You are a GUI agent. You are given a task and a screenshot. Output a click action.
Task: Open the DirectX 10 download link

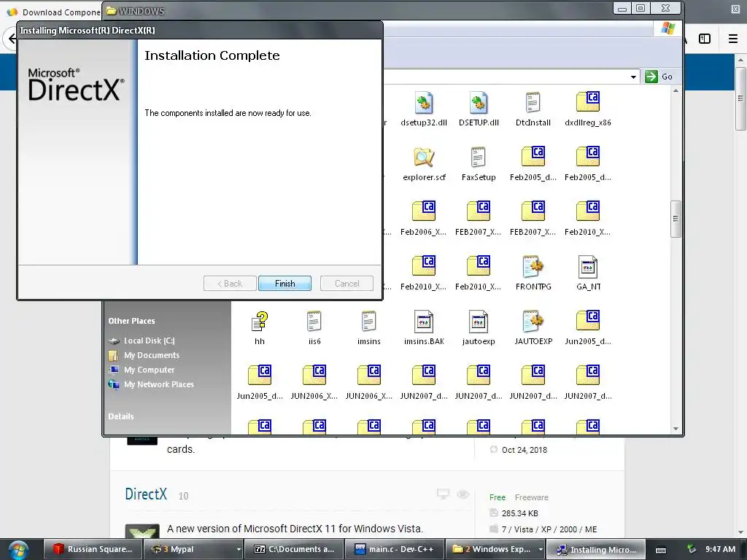(146, 494)
